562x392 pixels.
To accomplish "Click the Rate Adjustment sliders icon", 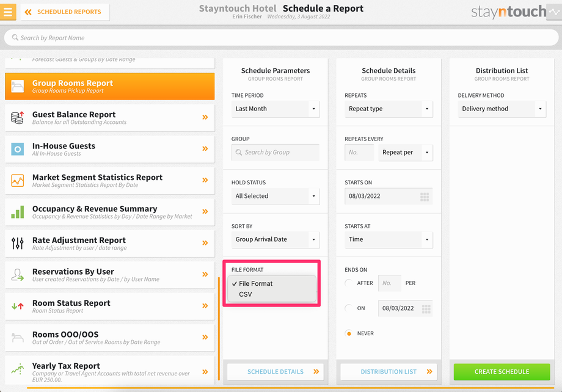I will [17, 243].
